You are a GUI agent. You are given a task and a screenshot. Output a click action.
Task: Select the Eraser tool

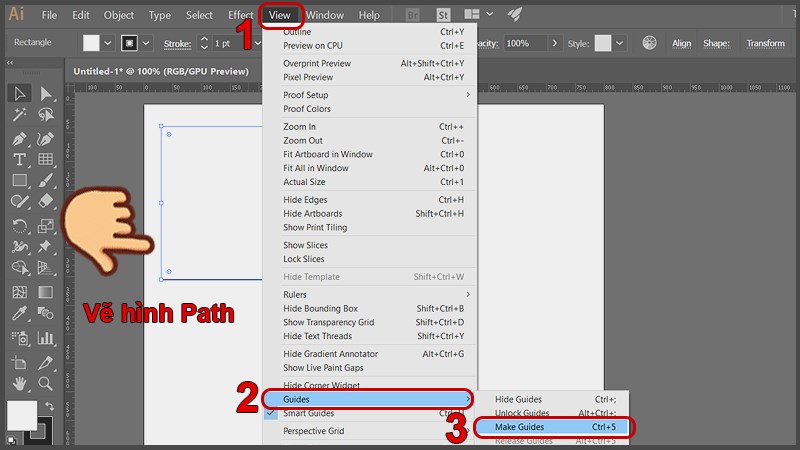pos(45,201)
